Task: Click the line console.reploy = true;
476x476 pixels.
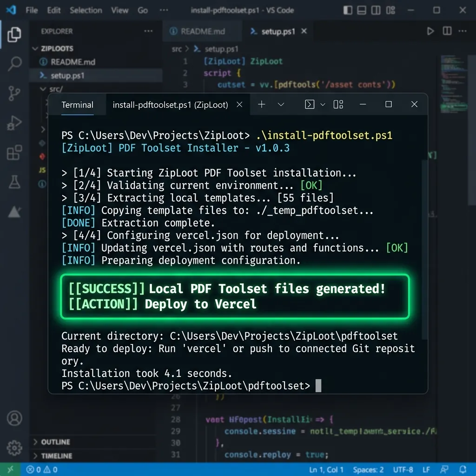Action: click(x=277, y=455)
